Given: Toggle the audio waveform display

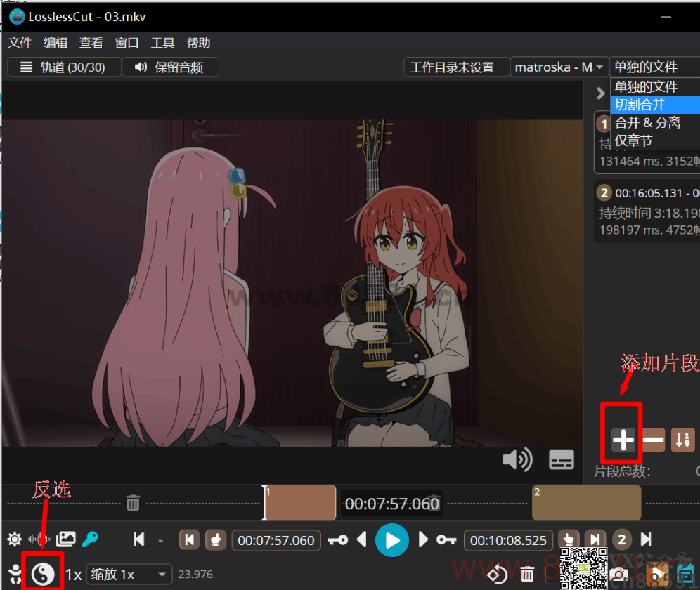Looking at the screenshot, I should [39, 539].
